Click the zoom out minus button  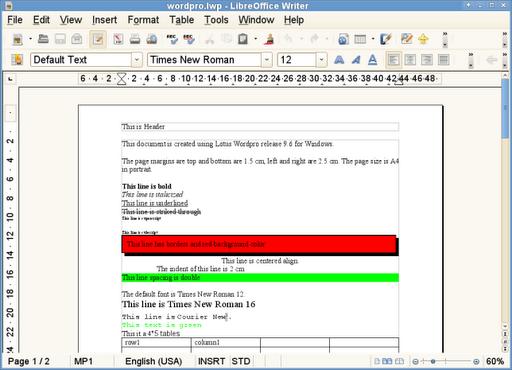coord(415,361)
